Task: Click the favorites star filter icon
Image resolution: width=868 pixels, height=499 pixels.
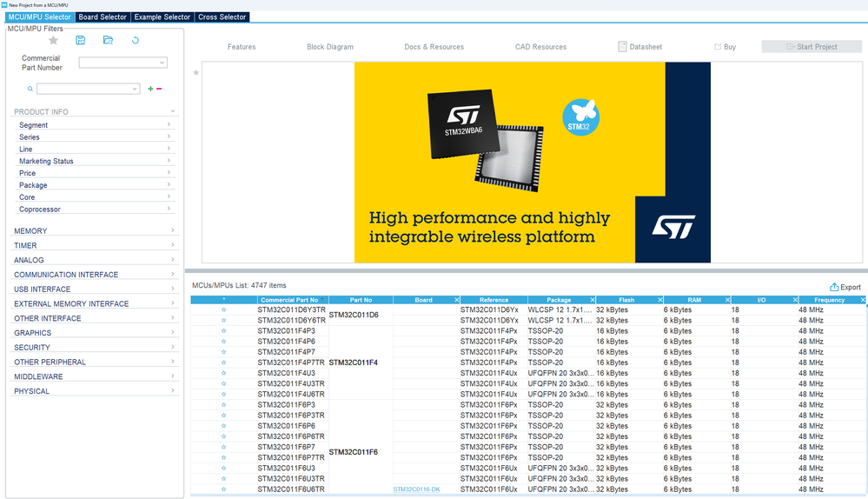Action: (x=53, y=40)
